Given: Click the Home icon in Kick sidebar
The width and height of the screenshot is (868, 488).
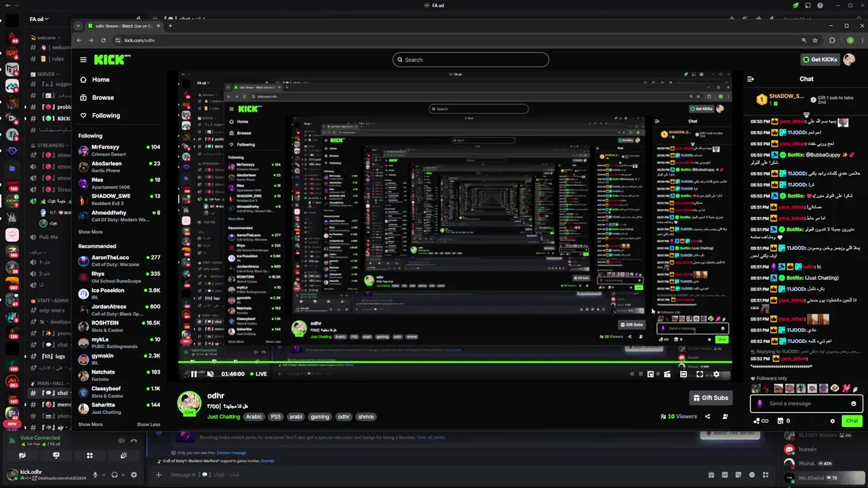Looking at the screenshot, I should click(x=83, y=79).
